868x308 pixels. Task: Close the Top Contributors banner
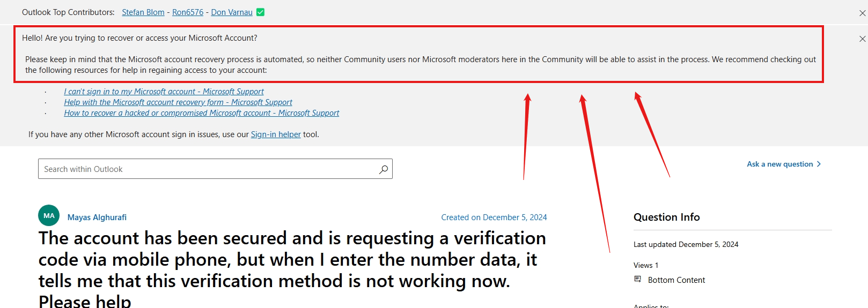[x=862, y=13]
